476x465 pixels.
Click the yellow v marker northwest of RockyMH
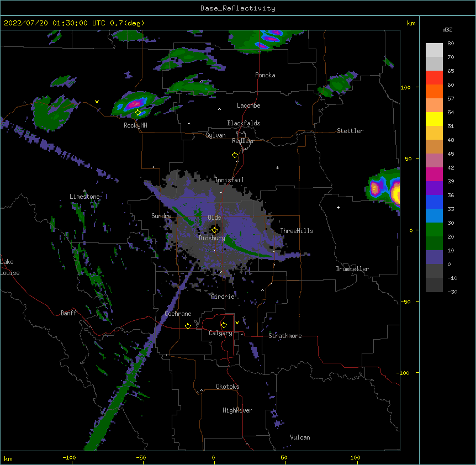pos(97,102)
